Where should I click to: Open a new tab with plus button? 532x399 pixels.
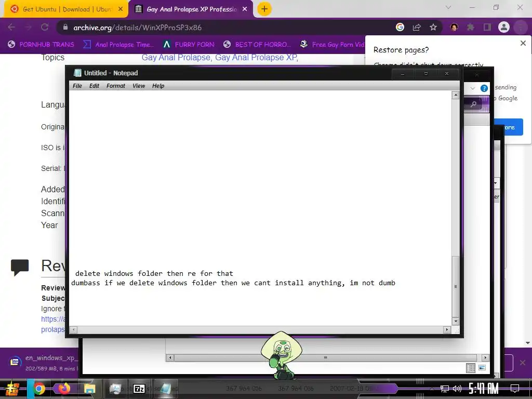click(264, 9)
